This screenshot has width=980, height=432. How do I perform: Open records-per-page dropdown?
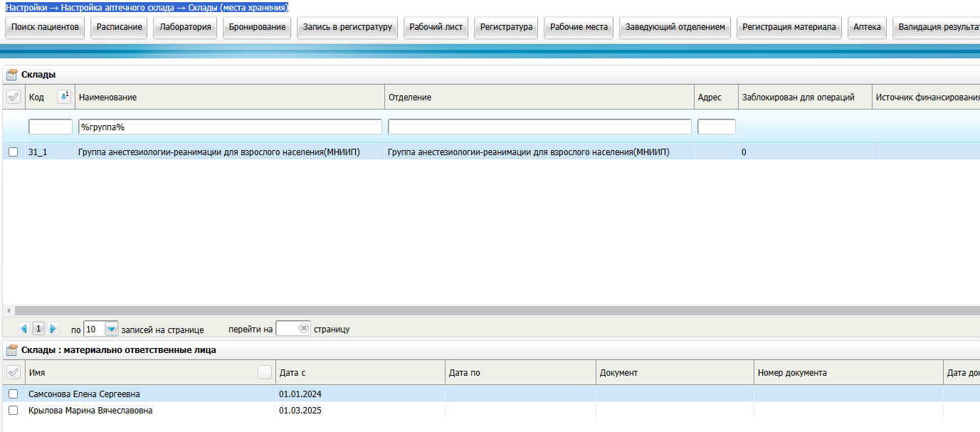pos(112,329)
